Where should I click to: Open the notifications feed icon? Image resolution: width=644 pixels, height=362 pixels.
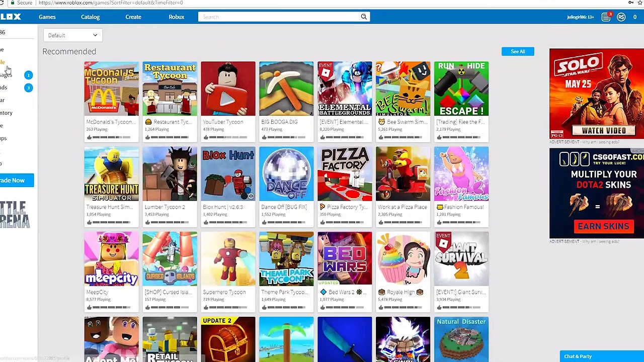[606, 17]
